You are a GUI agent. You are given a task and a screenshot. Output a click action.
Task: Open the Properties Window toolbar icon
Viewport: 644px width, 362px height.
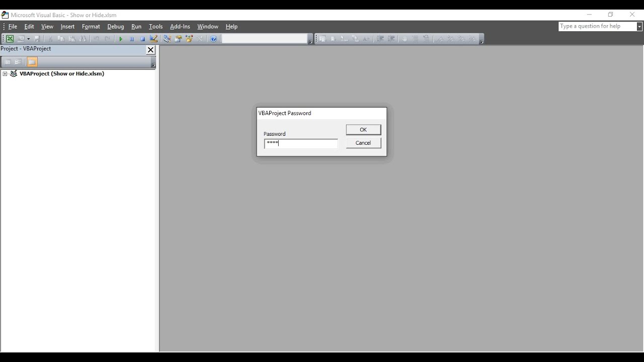click(x=178, y=39)
